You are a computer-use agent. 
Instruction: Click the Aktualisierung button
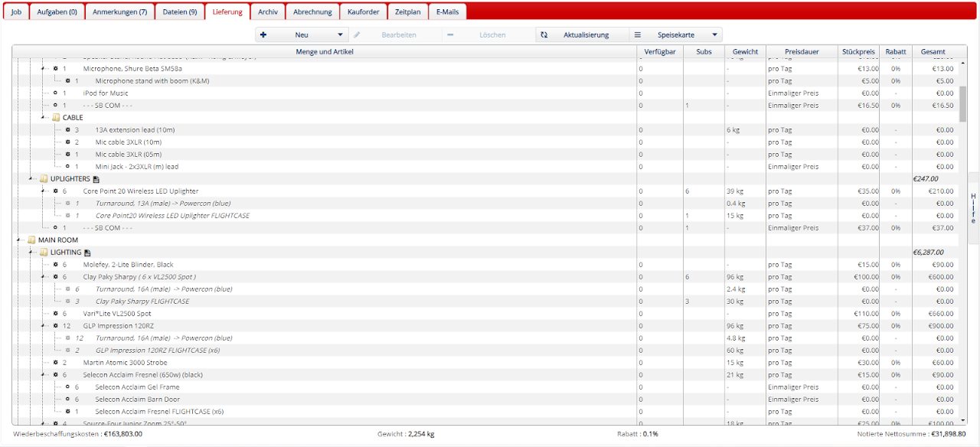pyautogui.click(x=582, y=35)
